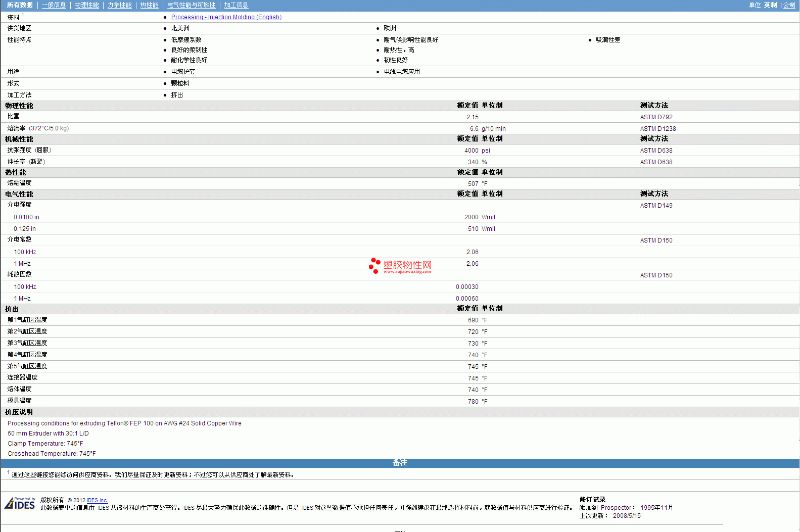Switch units to 公制 (metric)

coord(789,5)
